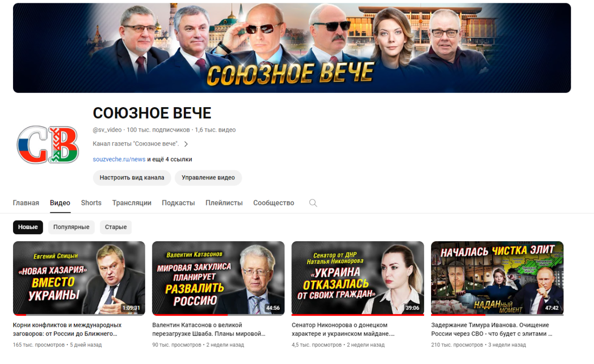Switch the filter to Популярные
Viewport: 594px width, 364px height.
coord(71,227)
